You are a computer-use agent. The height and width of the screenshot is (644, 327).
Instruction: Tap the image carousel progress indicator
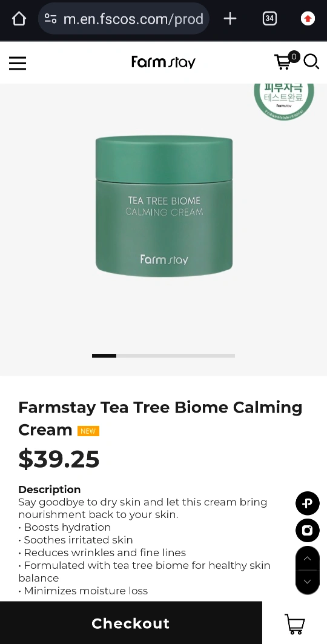[x=163, y=356]
